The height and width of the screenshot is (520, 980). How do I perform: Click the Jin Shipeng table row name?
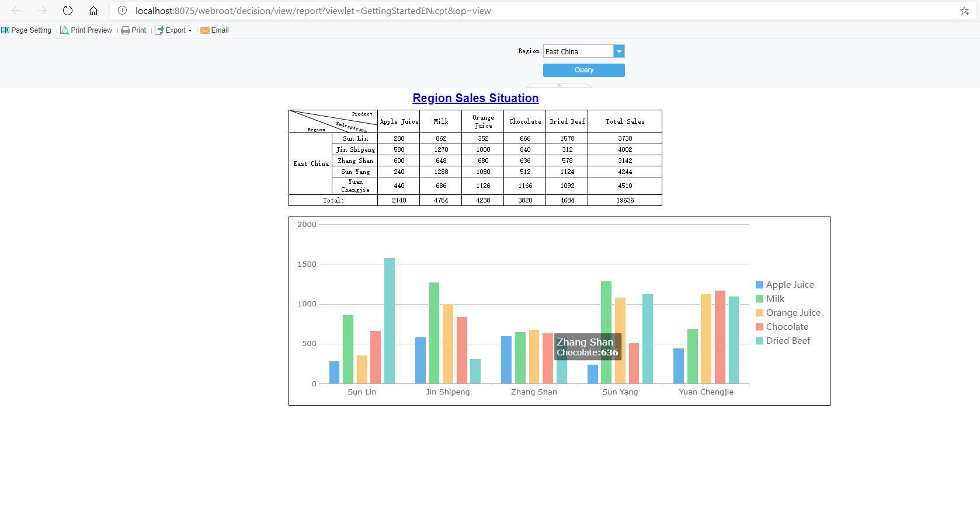pos(355,149)
